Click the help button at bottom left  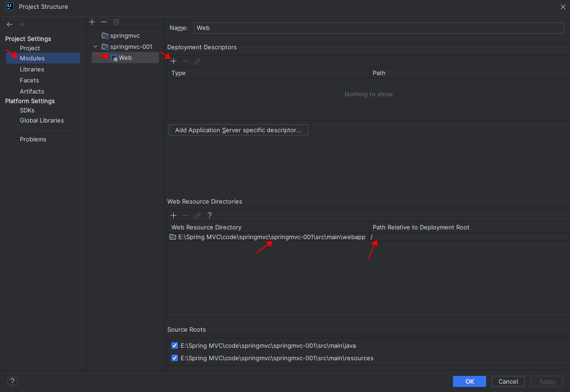click(x=12, y=381)
